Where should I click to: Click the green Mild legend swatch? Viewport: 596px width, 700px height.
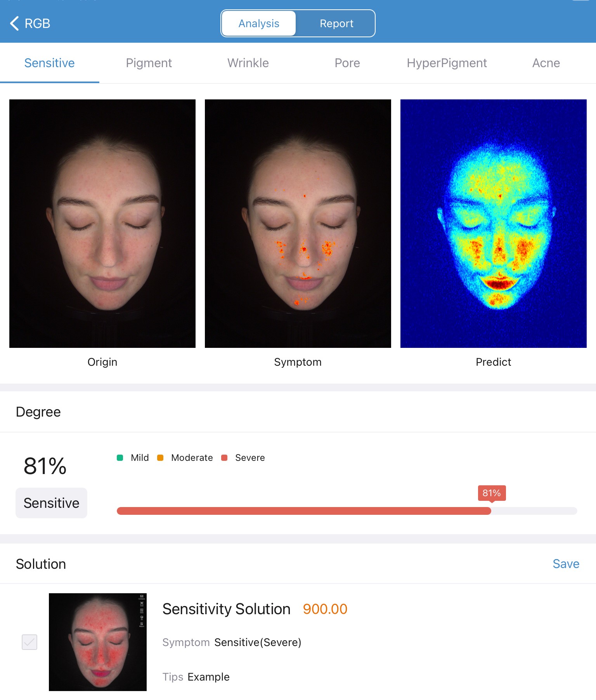pos(120,458)
